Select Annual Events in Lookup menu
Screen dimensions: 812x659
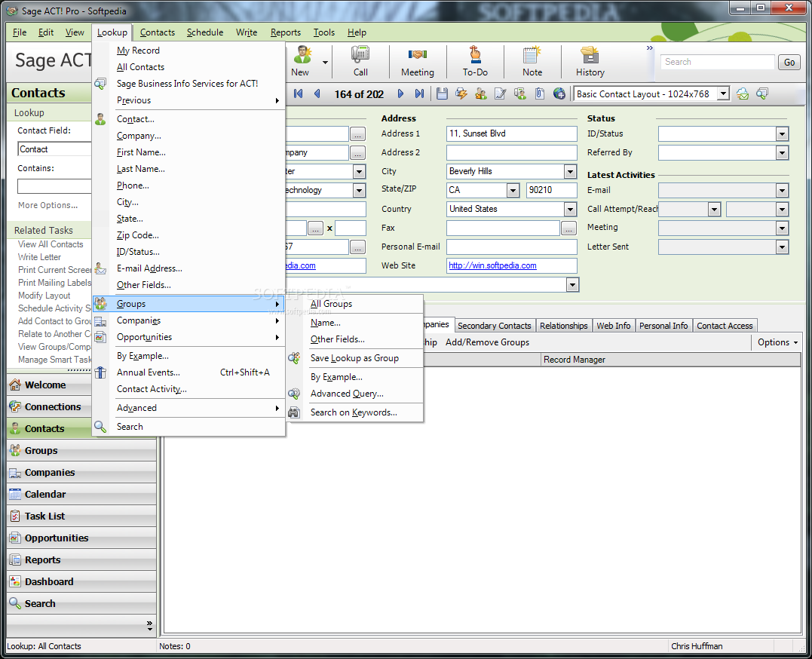(189, 372)
